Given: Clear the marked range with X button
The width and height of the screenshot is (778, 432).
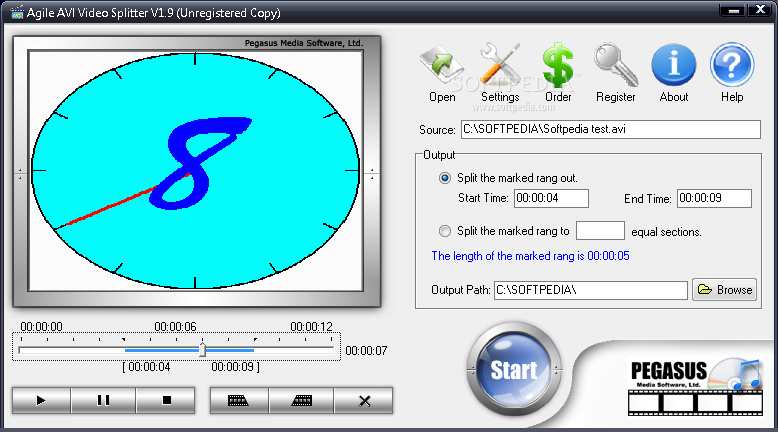Looking at the screenshot, I should (364, 400).
